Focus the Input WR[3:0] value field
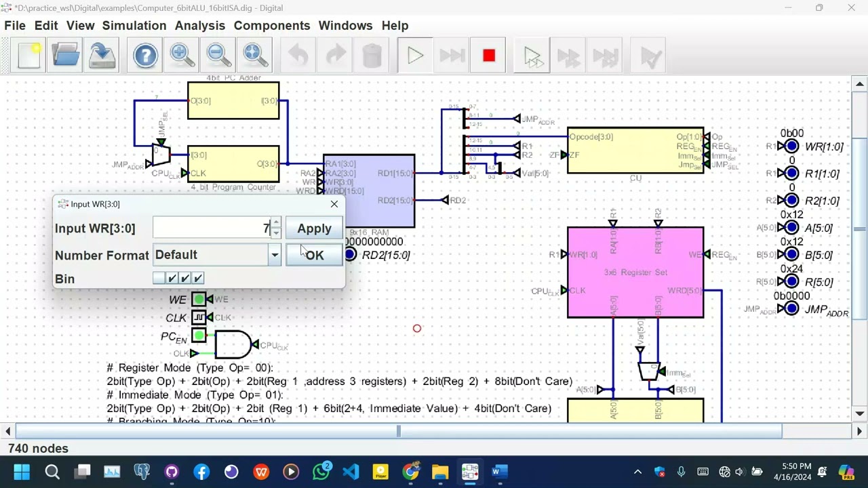The width and height of the screenshot is (868, 488). 212,228
